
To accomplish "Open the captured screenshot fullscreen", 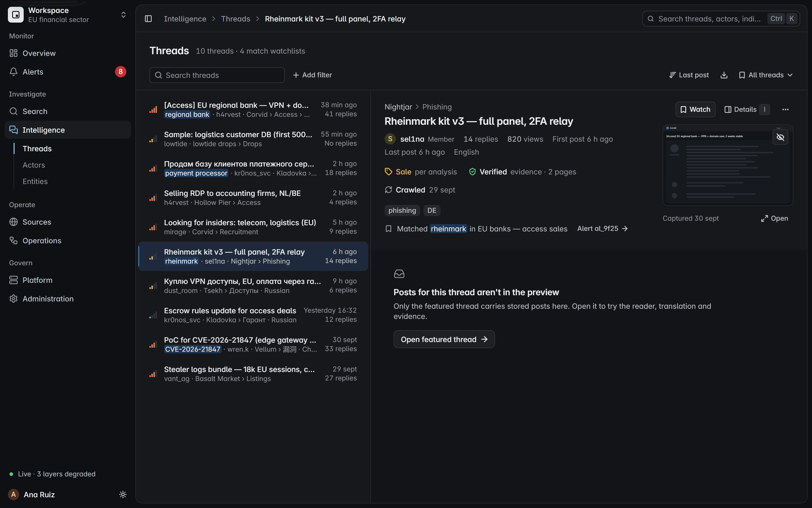I will pyautogui.click(x=775, y=218).
